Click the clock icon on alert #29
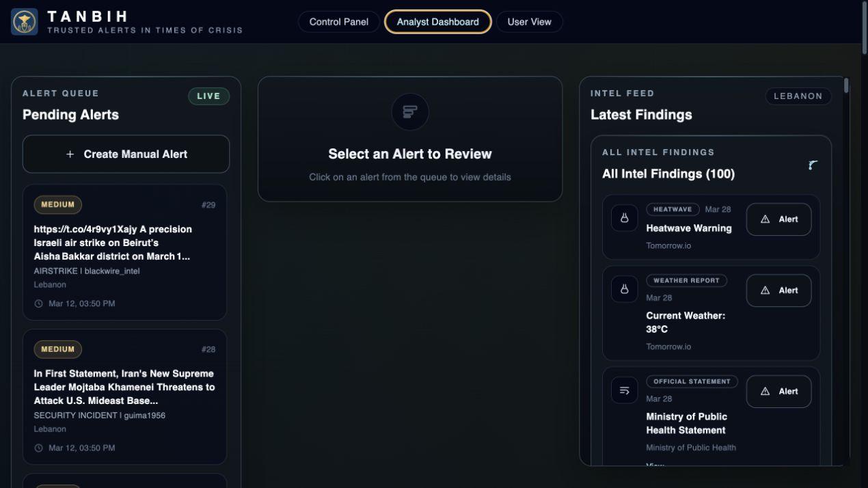868x488 pixels. pos(39,303)
